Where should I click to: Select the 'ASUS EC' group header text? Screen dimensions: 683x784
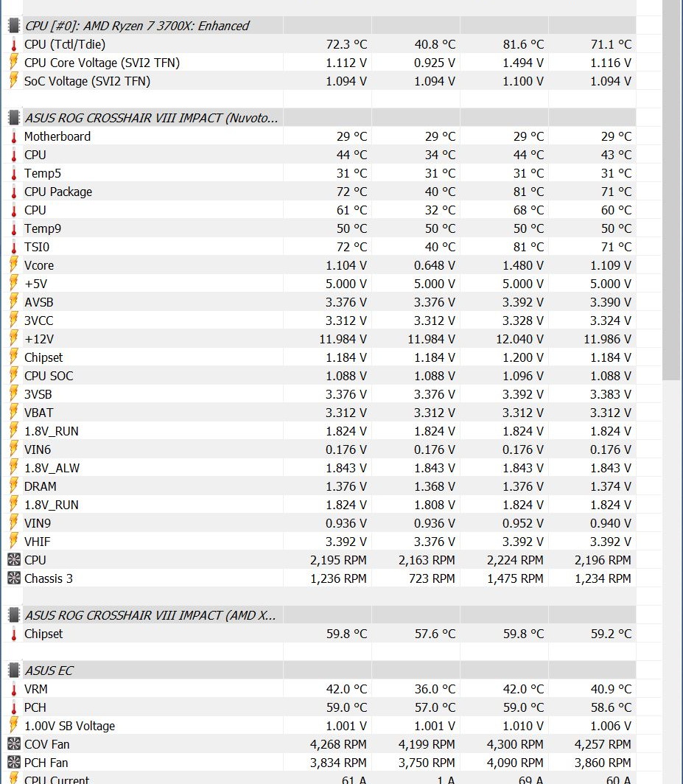[x=49, y=671]
